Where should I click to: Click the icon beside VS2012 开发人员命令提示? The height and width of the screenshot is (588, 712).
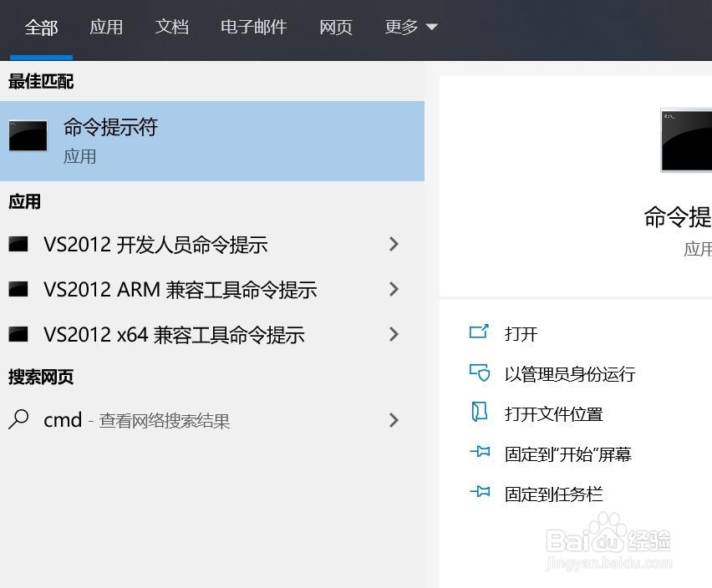(x=18, y=244)
